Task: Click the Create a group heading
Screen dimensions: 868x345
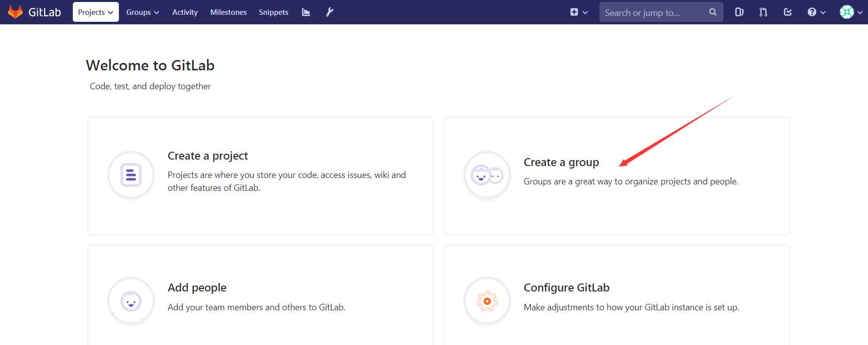Action: tap(561, 163)
